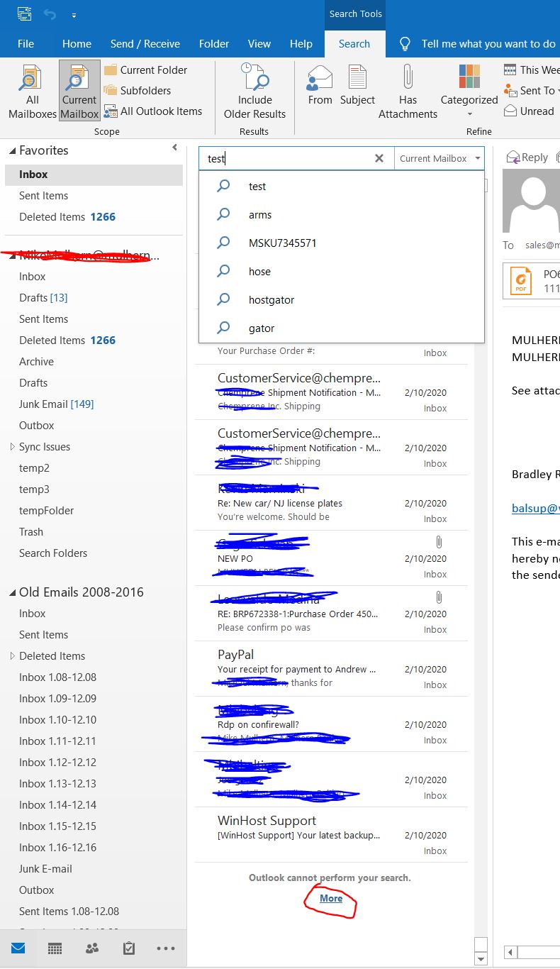Screen dimensions: 560x969
Task: Open the Tasks clipboard icon
Action: pyautogui.click(x=128, y=948)
